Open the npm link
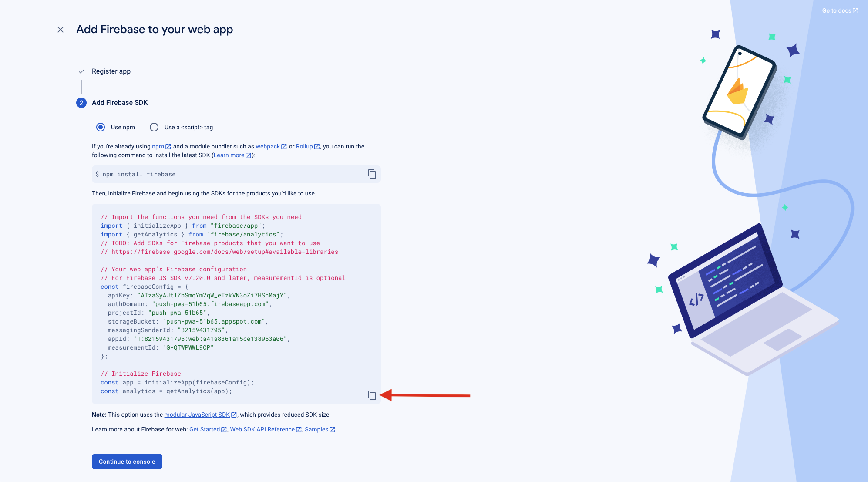The image size is (868, 482). point(158,147)
